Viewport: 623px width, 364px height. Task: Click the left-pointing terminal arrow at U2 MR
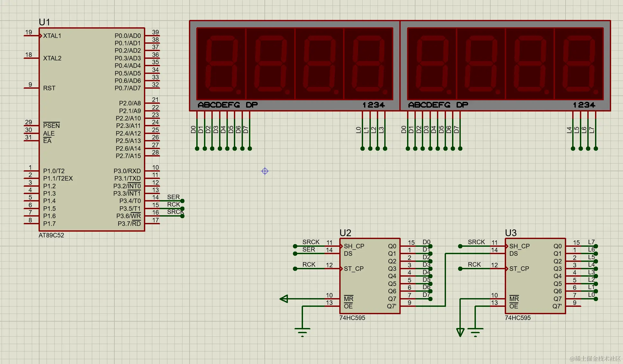(284, 299)
